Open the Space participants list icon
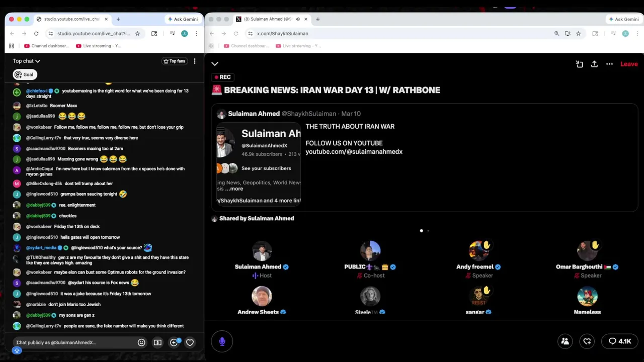 pos(565,341)
